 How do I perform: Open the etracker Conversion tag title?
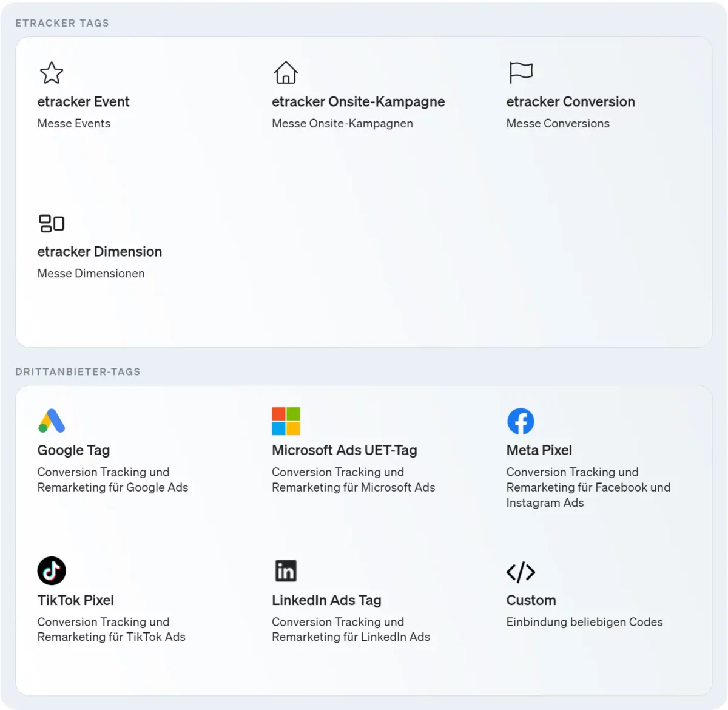point(570,102)
